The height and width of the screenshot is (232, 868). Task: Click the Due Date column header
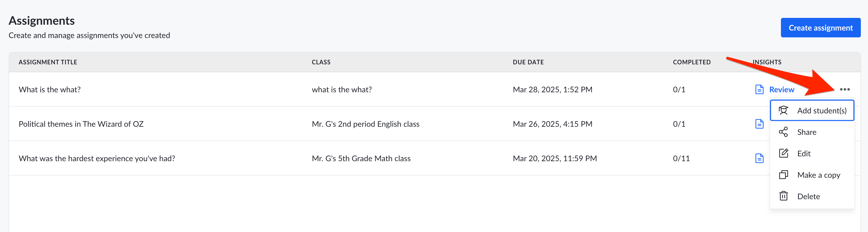528,62
